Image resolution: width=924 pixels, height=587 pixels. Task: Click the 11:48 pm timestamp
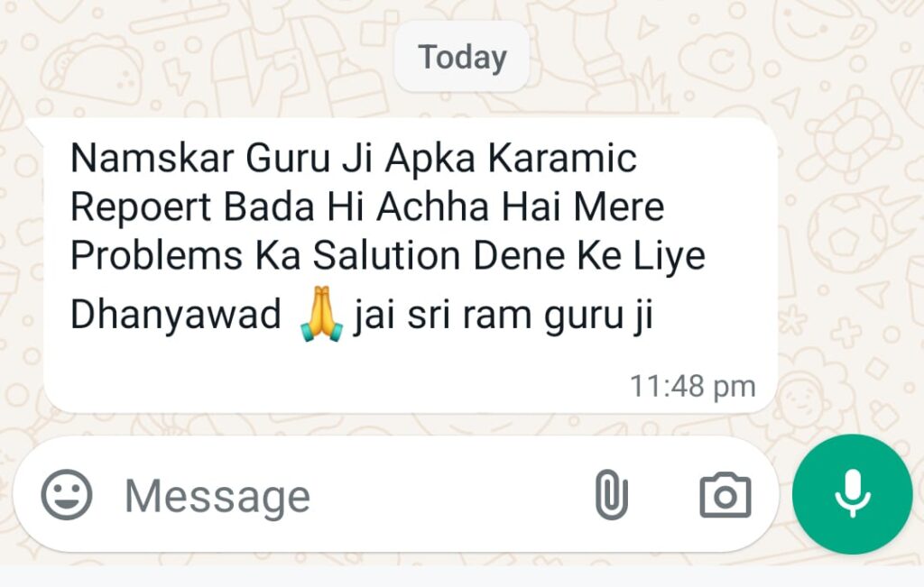click(692, 386)
